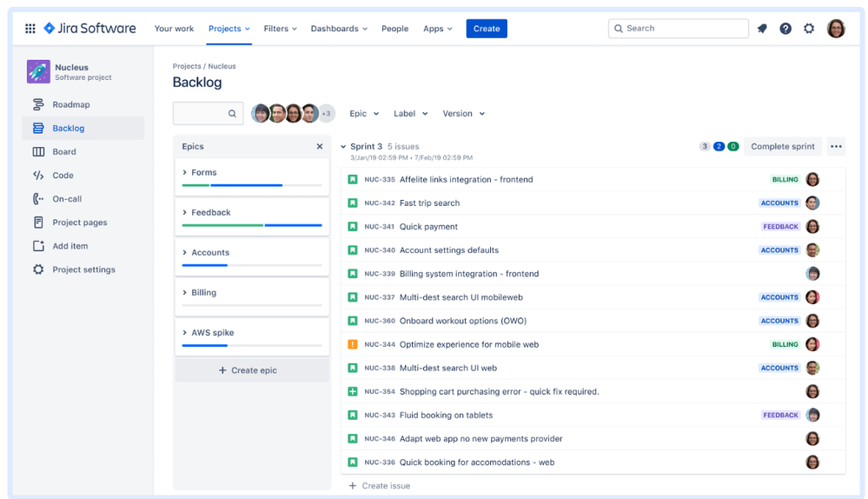Viewport: 868px width, 499px height.
Task: Open the Apps menu
Action: pos(437,28)
